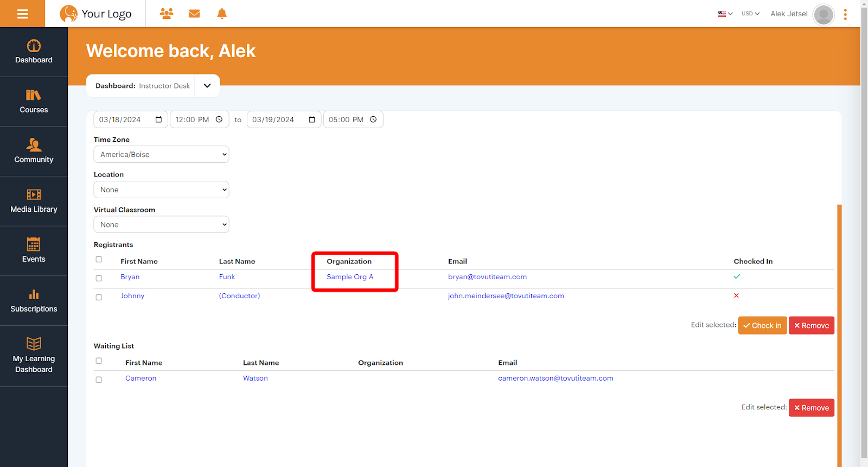
Task: Open the language flag selector
Action: click(x=725, y=14)
